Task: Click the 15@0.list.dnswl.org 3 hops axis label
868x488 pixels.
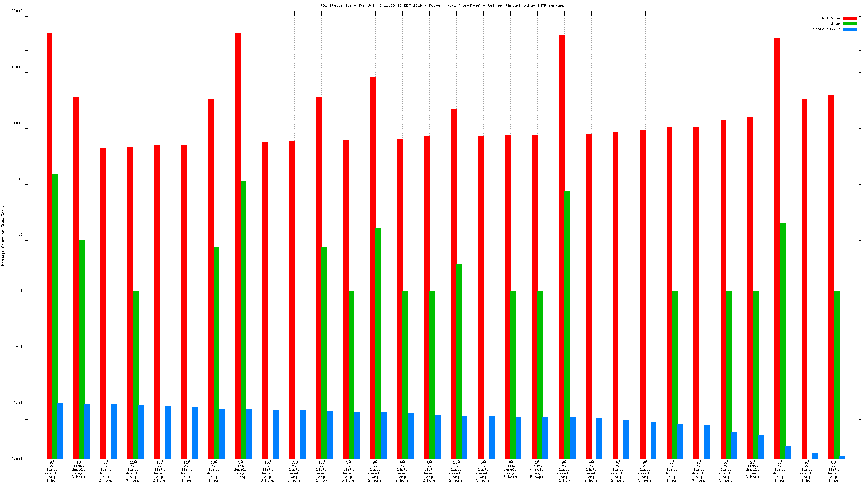Action: pyautogui.click(x=267, y=471)
